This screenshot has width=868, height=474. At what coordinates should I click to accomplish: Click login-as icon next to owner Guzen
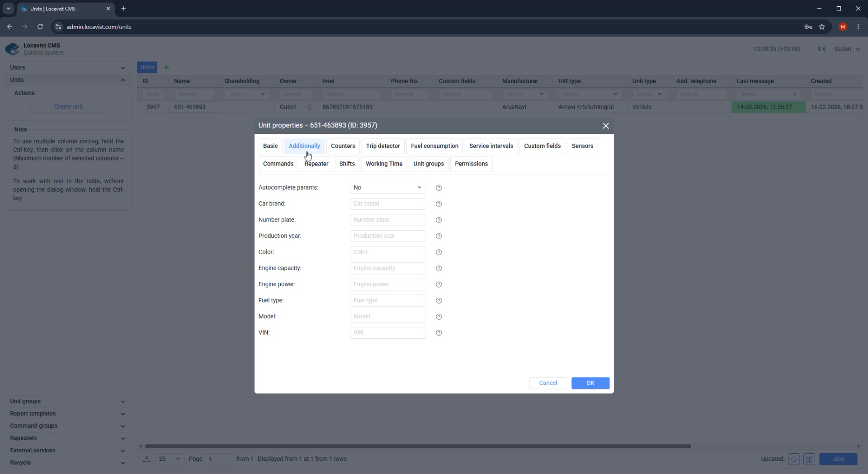click(309, 107)
